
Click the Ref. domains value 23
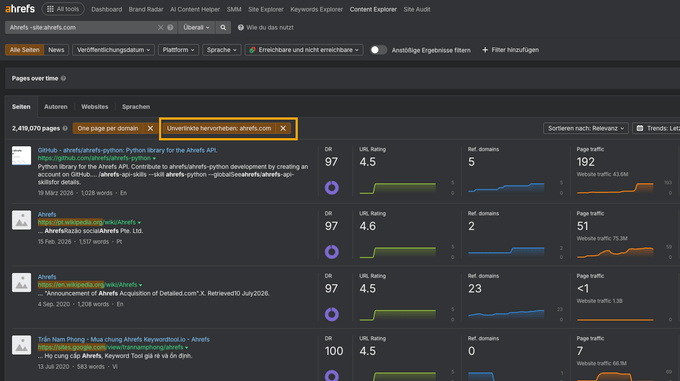[x=475, y=289]
